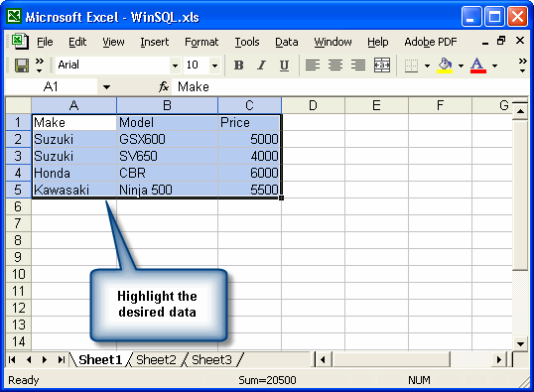Click vertical scrollbar up arrow
Viewport: 534px width, 392px height.
(x=520, y=111)
